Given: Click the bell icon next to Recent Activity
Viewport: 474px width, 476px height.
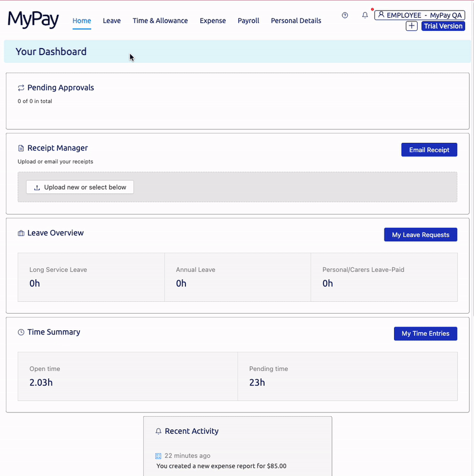Looking at the screenshot, I should [x=158, y=431].
